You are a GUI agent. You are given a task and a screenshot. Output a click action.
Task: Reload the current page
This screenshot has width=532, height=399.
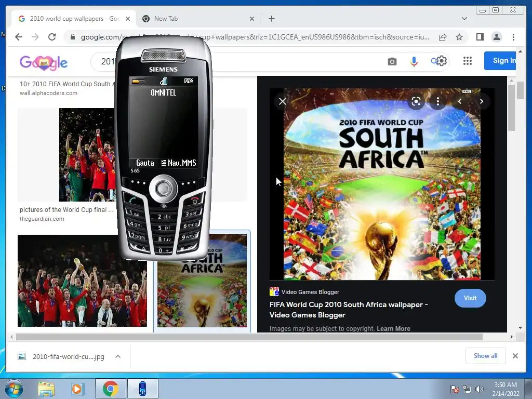51,37
